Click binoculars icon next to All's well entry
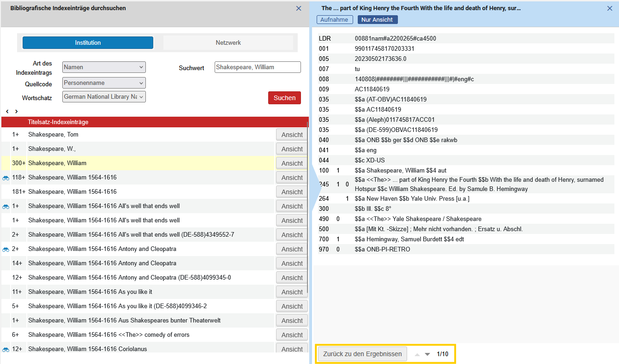Image resolution: width=619 pixels, height=364 pixels. click(x=6, y=206)
